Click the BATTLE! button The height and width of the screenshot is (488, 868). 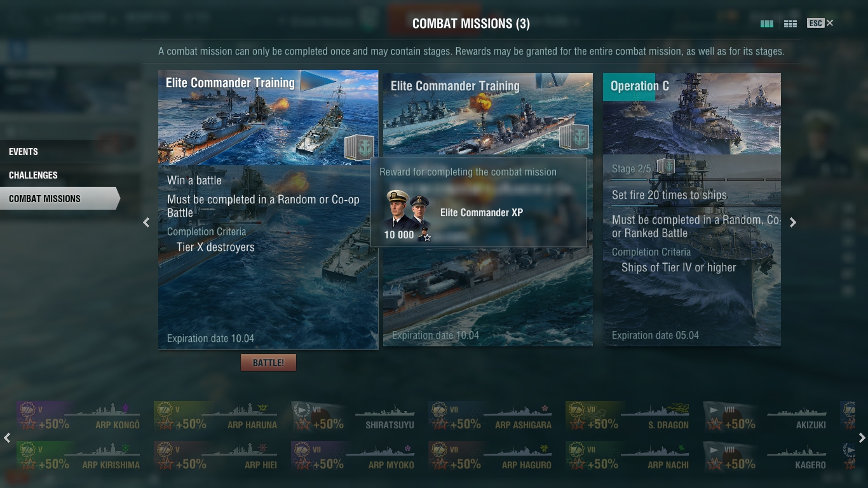point(268,363)
